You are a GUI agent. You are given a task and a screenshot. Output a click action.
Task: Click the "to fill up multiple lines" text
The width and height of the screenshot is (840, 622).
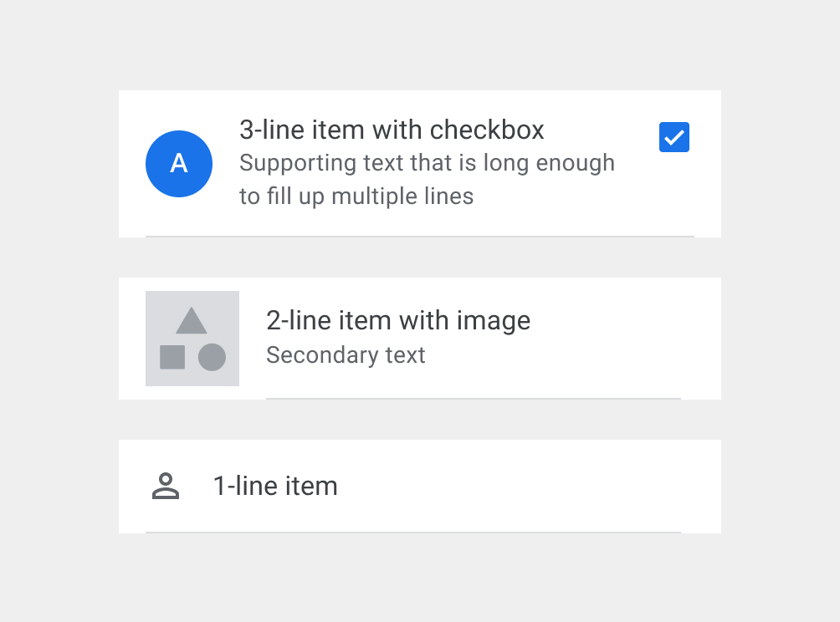pyautogui.click(x=356, y=196)
